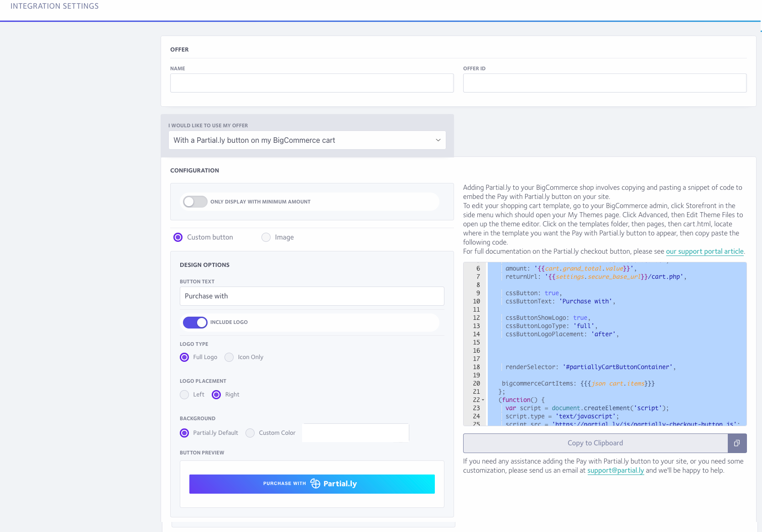Click the Design Options heading
762x532 pixels.
point(205,265)
